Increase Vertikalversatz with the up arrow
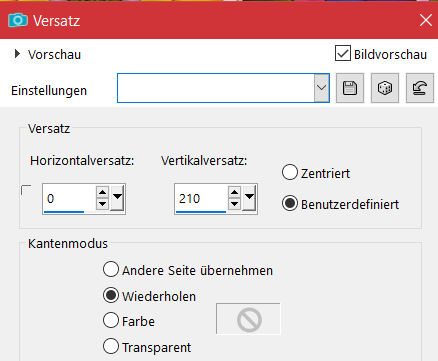The height and width of the screenshot is (361, 438). coord(234,192)
